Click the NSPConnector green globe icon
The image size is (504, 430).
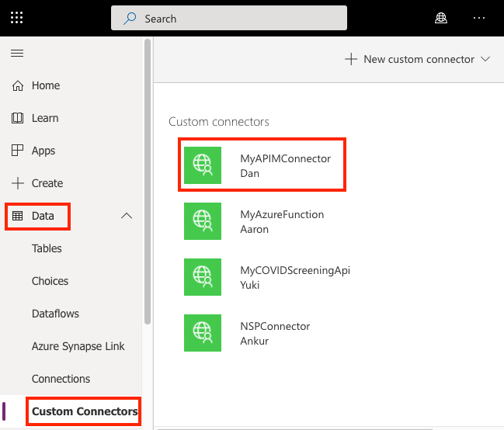coord(203,333)
